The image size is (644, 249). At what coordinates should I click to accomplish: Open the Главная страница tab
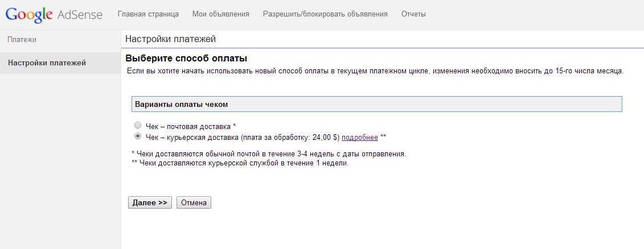[x=148, y=14]
